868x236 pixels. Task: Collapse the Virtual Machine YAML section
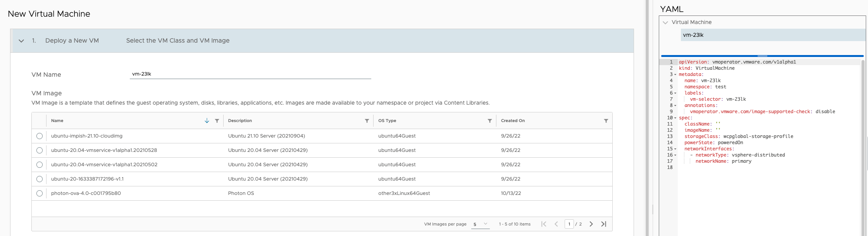[665, 22]
